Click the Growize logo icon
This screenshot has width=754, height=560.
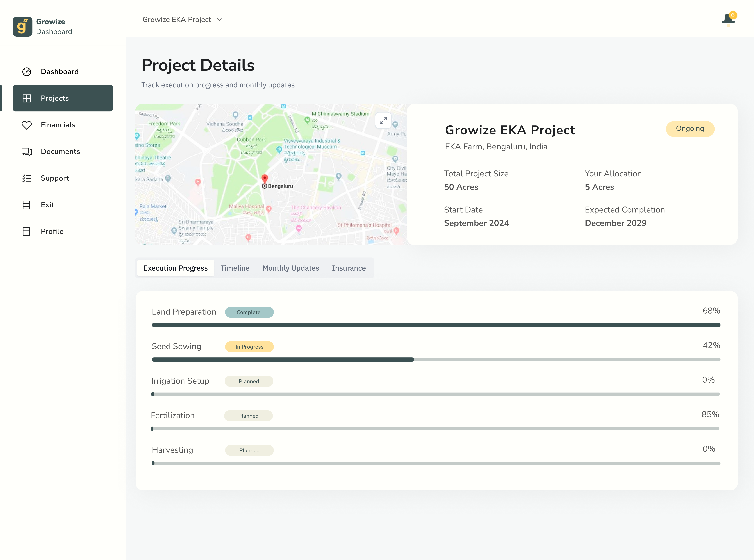(x=22, y=26)
